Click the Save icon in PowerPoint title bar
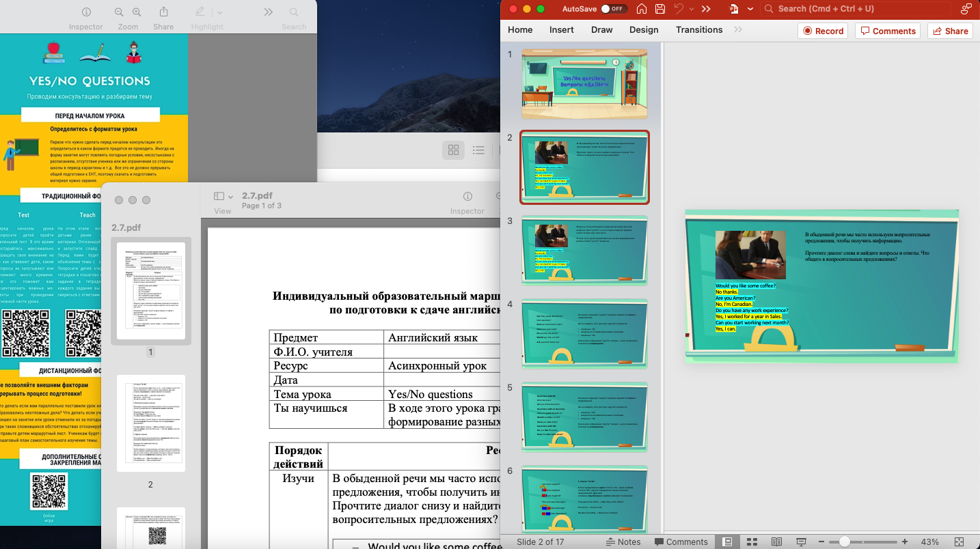The height and width of the screenshot is (549, 980). point(660,9)
